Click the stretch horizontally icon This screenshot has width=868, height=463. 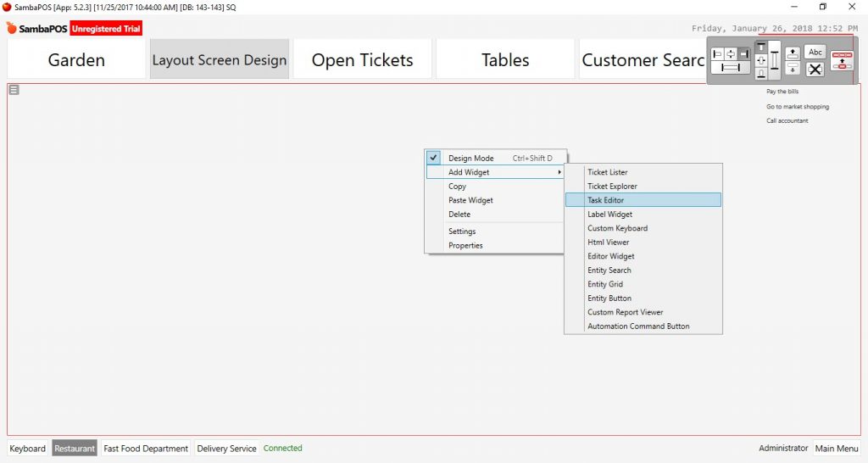point(731,67)
